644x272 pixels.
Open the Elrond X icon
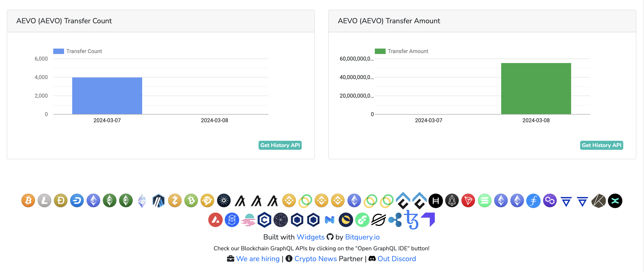(615, 201)
